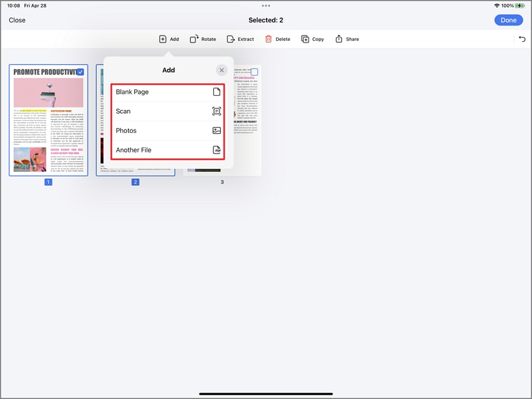Screen dimensions: 532x399
Task: Hit the red Delete trash icon
Action: click(x=269, y=39)
